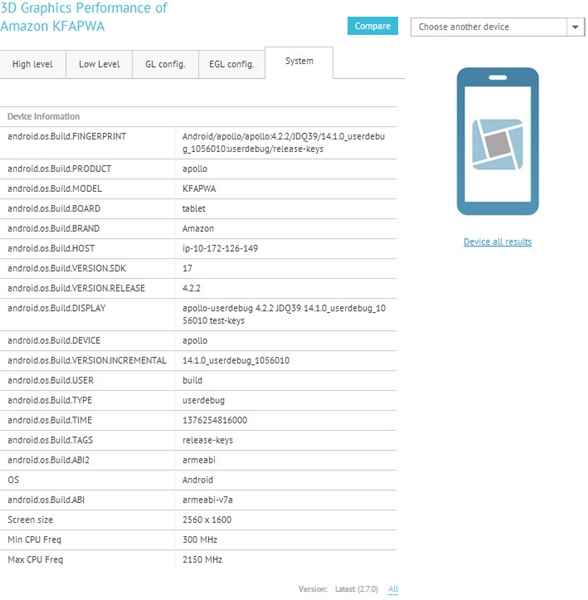Image resolution: width=588 pixels, height=600 pixels.
Task: Open the 'Choose another device' dropdown
Action: 498,27
